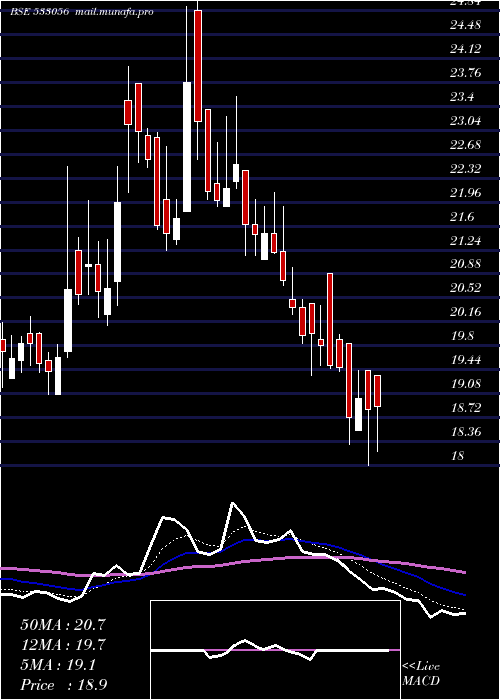
Task: Click the 24.12 price axis label
Action: coord(466,49)
